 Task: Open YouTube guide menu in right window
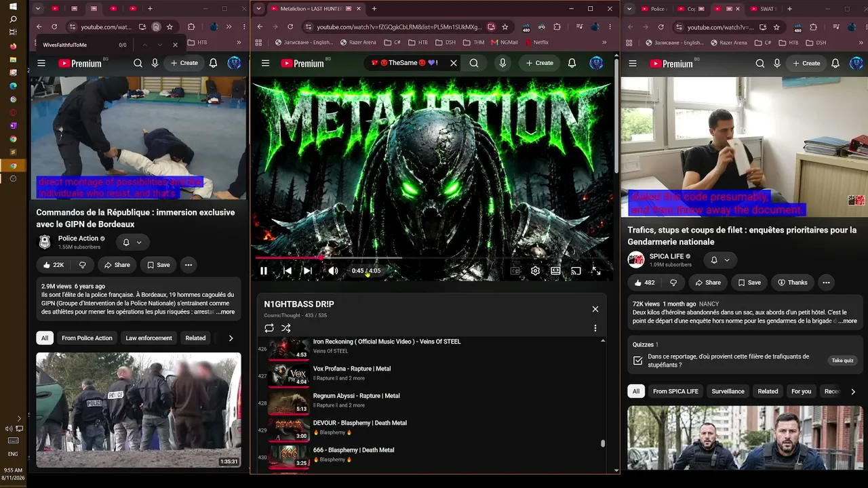coord(633,64)
